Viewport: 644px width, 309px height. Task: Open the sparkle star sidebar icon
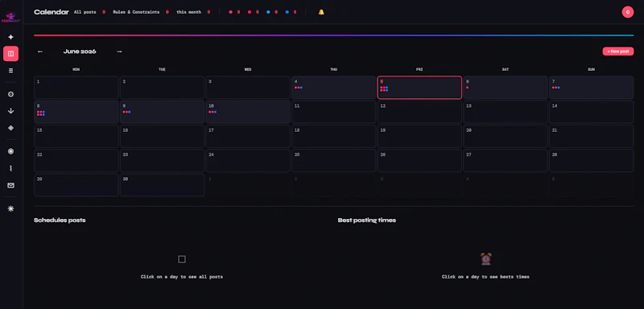(x=10, y=37)
